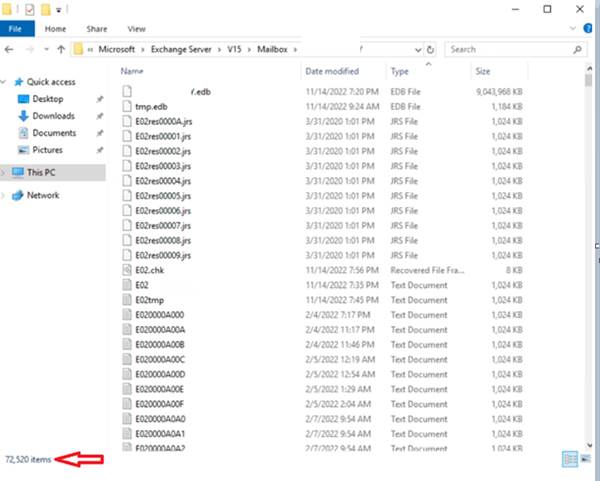600x481 pixels.
Task: Select Downloads in Quick access
Action: coord(53,116)
